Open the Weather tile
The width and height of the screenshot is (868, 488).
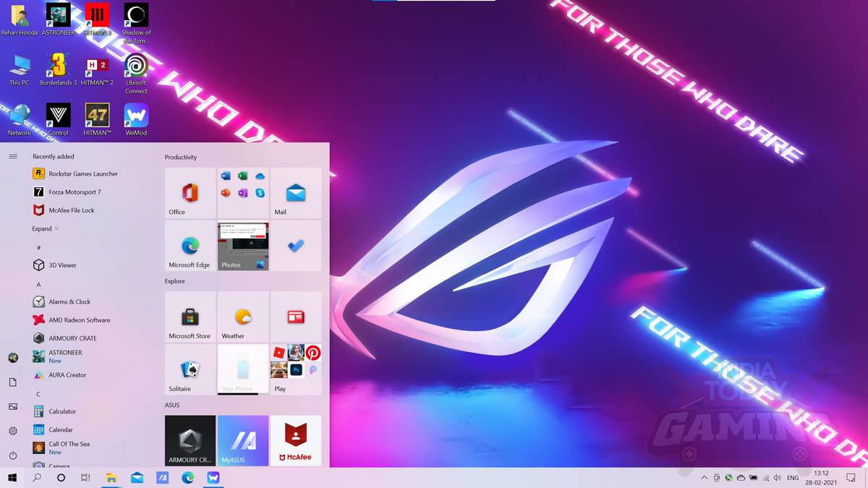243,317
